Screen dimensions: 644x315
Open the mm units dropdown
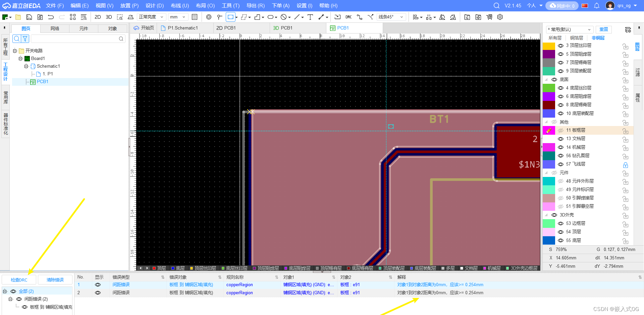[178, 17]
